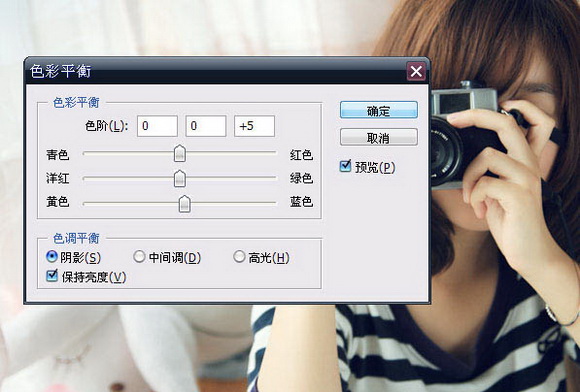The width and height of the screenshot is (580, 392).
Task: Cancel with the 取消 button
Action: pyautogui.click(x=379, y=138)
